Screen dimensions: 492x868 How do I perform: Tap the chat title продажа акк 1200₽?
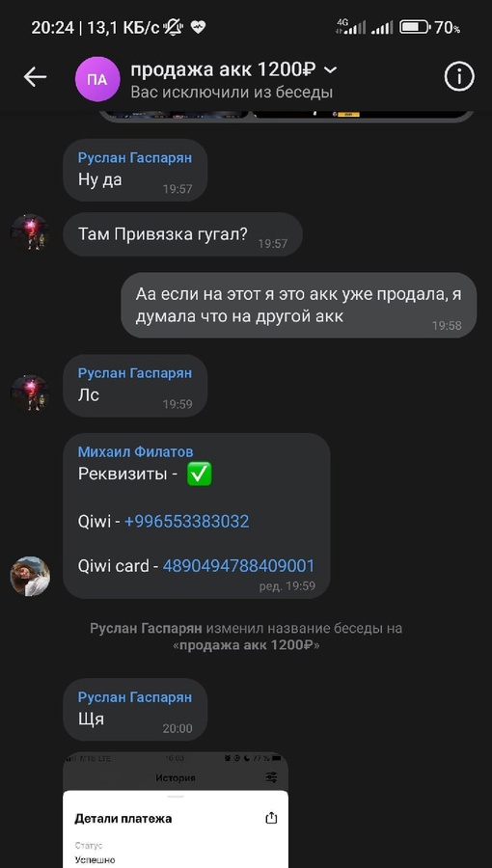coord(223,69)
